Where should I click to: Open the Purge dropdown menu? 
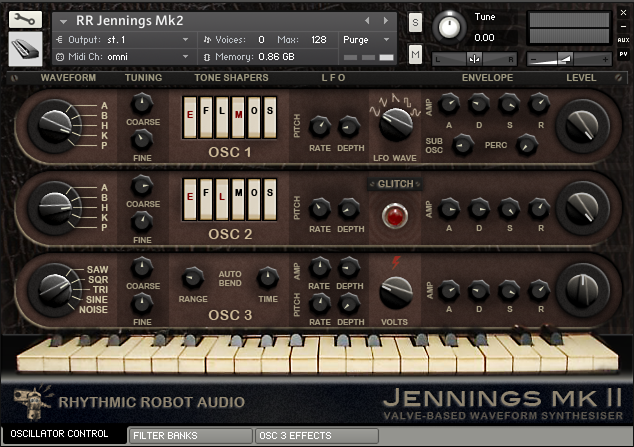point(366,40)
